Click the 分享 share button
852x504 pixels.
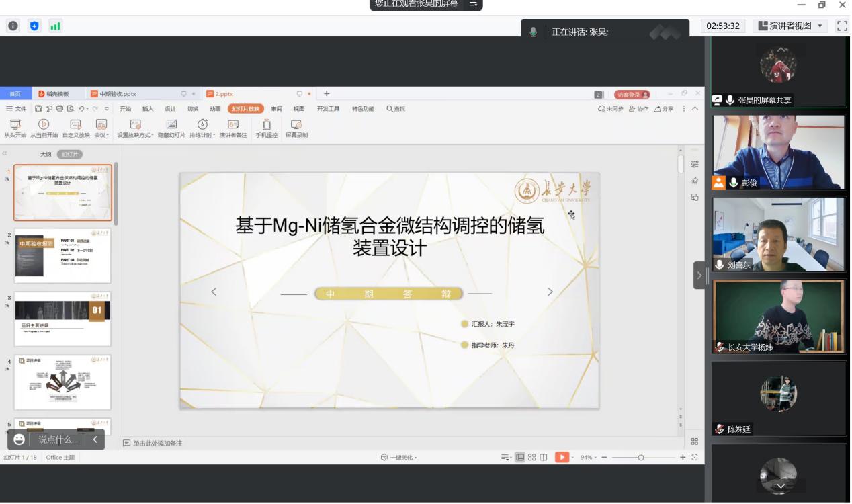(x=664, y=109)
